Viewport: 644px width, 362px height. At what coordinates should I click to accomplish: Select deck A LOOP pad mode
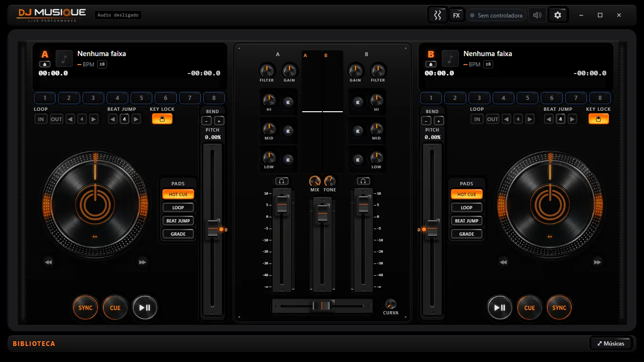click(x=178, y=207)
